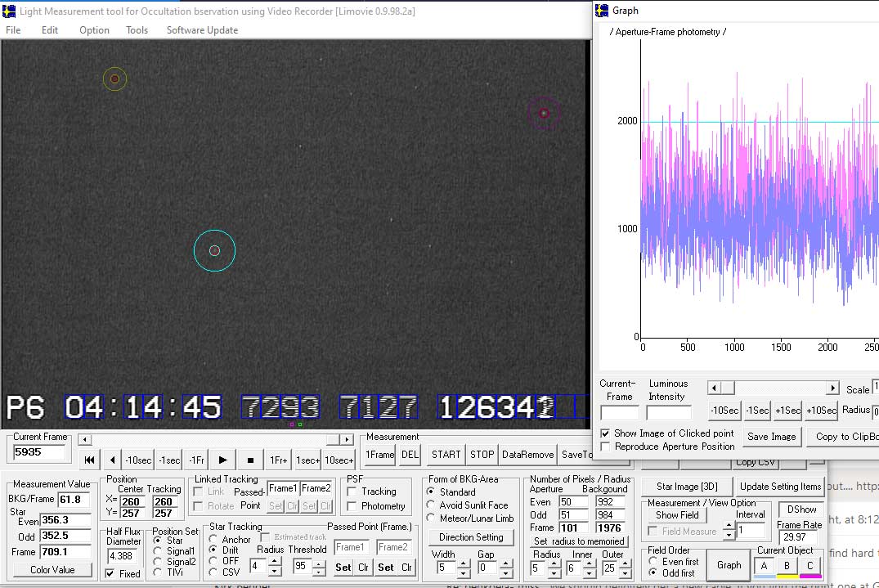Enable PSF Photometry checkbox

click(352, 506)
